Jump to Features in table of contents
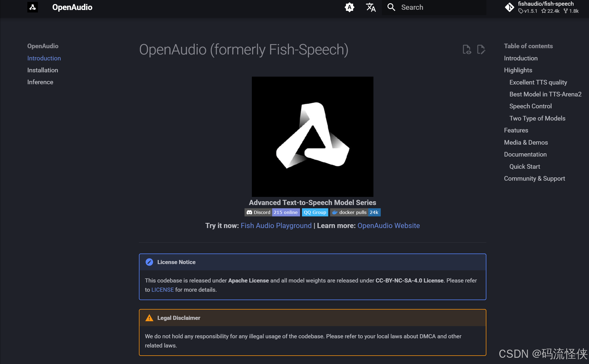This screenshot has width=589, height=364. tap(516, 130)
